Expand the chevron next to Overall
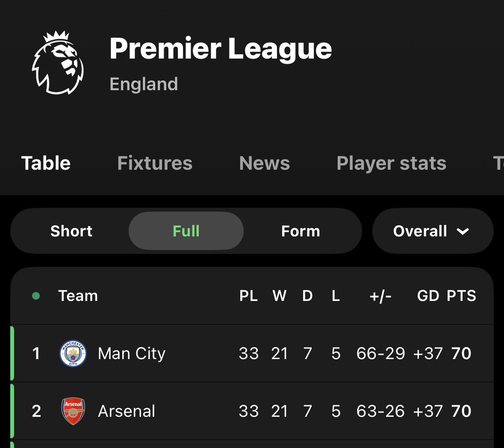Image resolution: width=504 pixels, height=448 pixels. coord(463,231)
